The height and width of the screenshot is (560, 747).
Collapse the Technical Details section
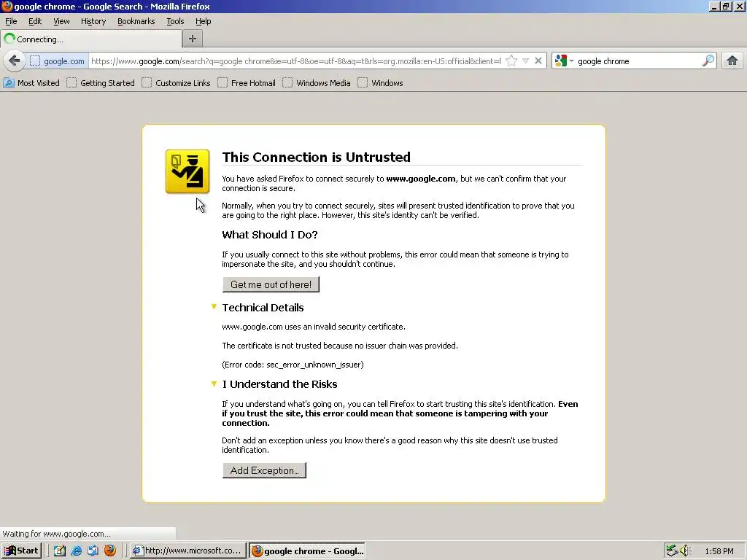click(x=214, y=307)
